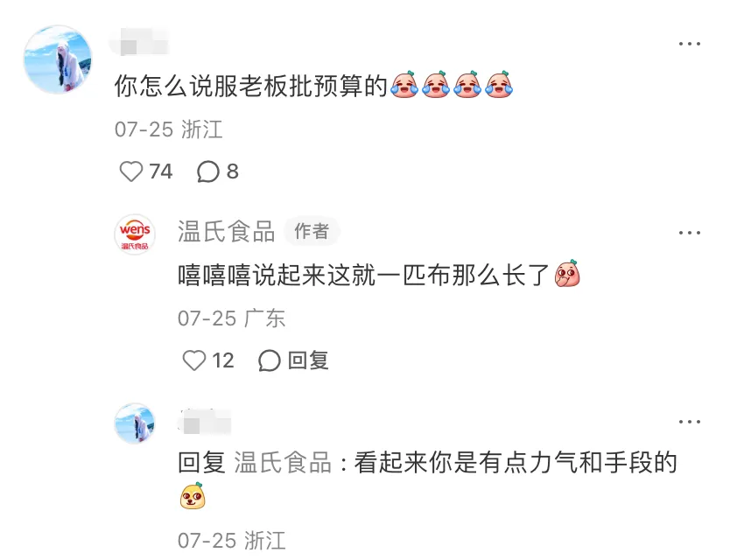Screen dimensions: 730x560
Task: Select the comment text 你怎么说服老板批预算的
Action: [x=251, y=86]
